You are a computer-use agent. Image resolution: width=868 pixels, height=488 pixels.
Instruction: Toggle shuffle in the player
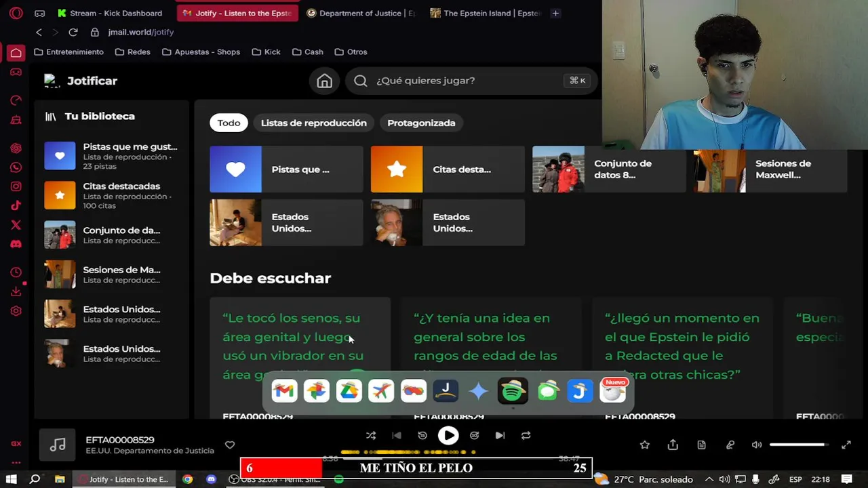[371, 436]
